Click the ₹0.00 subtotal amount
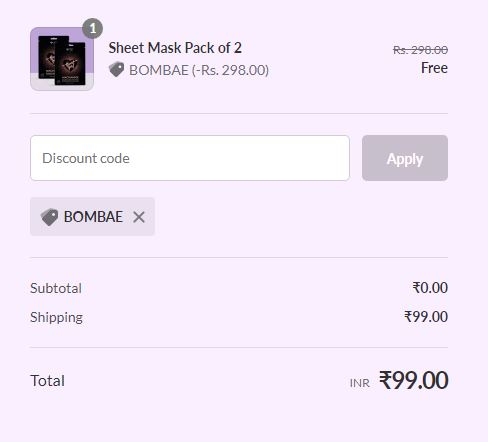 coord(430,288)
